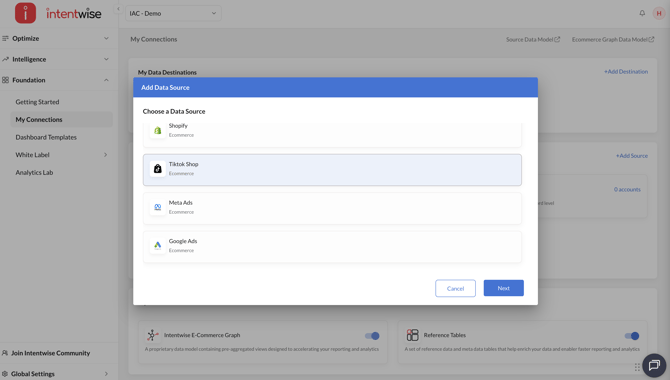The image size is (670, 380).
Task: Open the chat support bubble
Action: (654, 365)
